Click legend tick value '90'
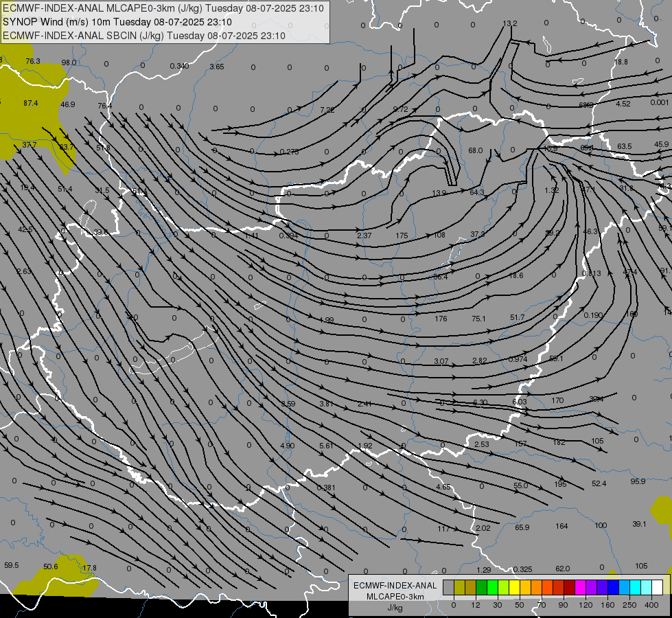The width and height of the screenshot is (672, 618). point(564,605)
